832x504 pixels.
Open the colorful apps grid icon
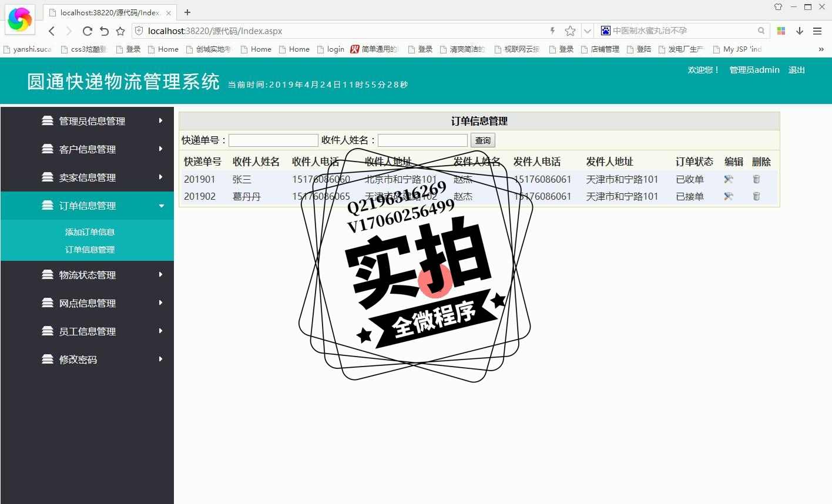pos(781,31)
